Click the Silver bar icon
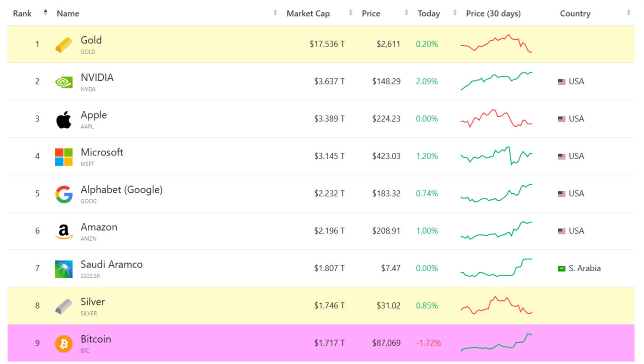The image size is (644, 364). (x=64, y=306)
